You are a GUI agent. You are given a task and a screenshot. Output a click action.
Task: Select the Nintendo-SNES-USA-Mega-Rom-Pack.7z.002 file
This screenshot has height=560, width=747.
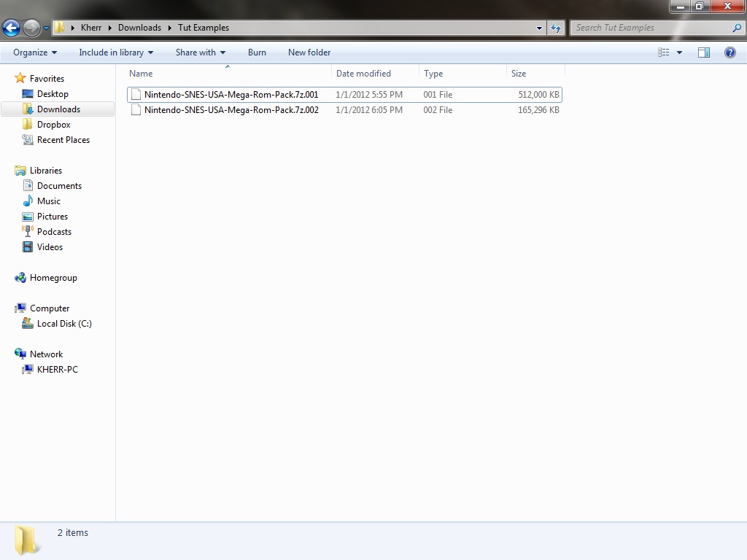231,110
